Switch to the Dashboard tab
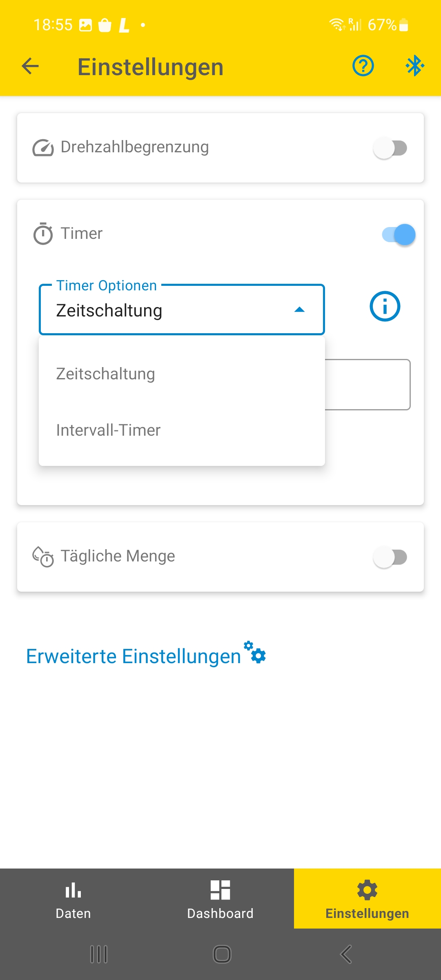 click(220, 898)
